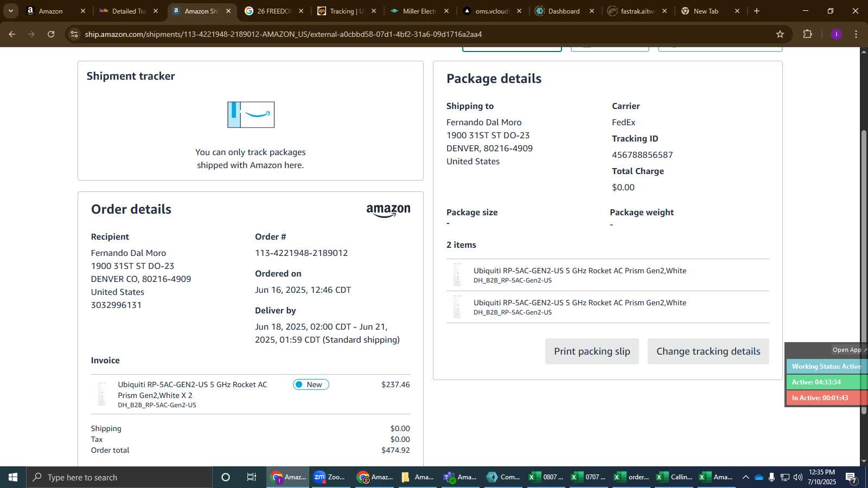Screen dimensions: 868x488
Task: Switch to the Miller Electric tab
Action: pos(419,11)
